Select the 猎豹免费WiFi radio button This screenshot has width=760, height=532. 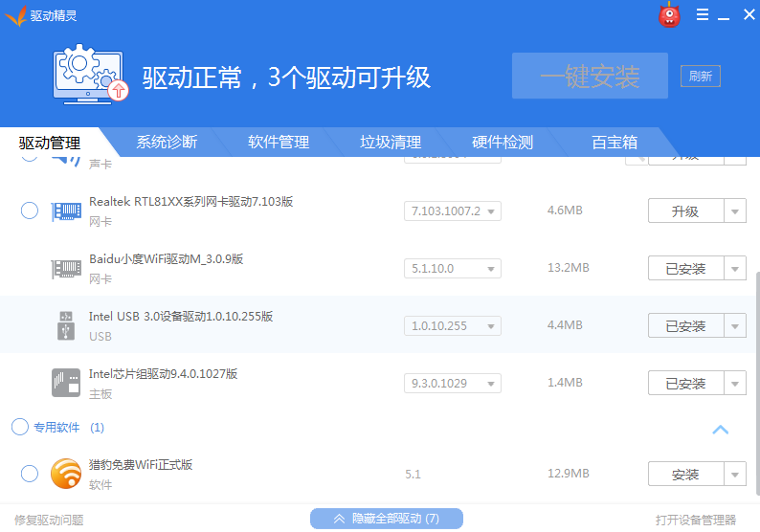pos(30,474)
